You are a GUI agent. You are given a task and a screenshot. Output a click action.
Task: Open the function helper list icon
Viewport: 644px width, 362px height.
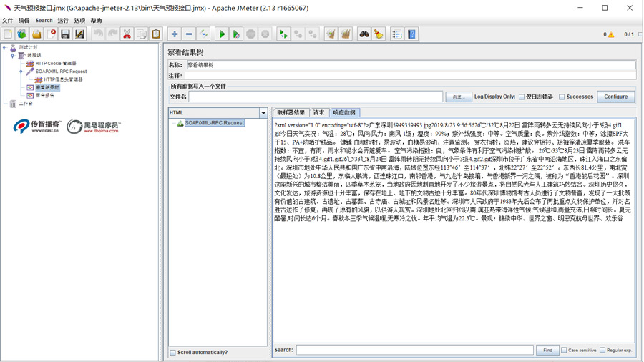tap(396, 34)
